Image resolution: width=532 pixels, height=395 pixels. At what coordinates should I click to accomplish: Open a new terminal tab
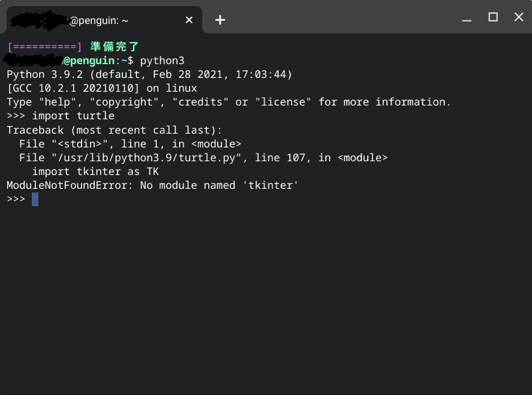click(220, 20)
